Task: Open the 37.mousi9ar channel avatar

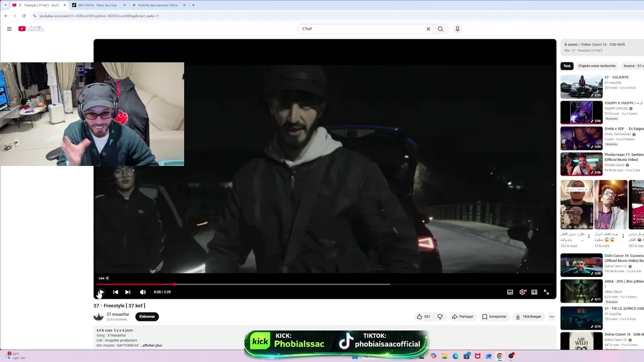Action: (x=99, y=317)
